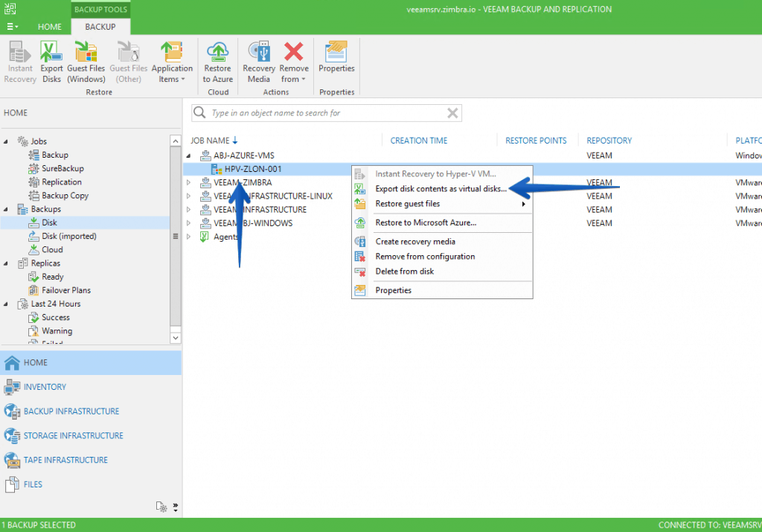
Task: Select Cloud under Backups
Action: pos(52,250)
